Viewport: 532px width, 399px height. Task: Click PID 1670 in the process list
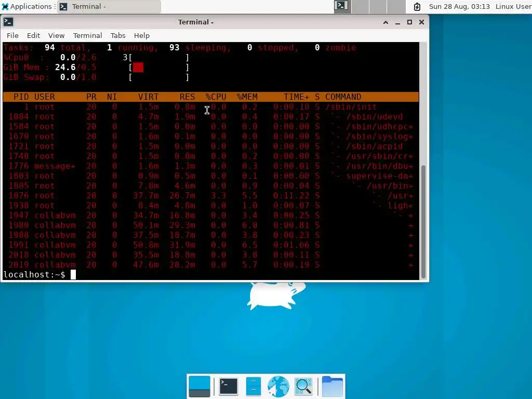tap(19, 137)
